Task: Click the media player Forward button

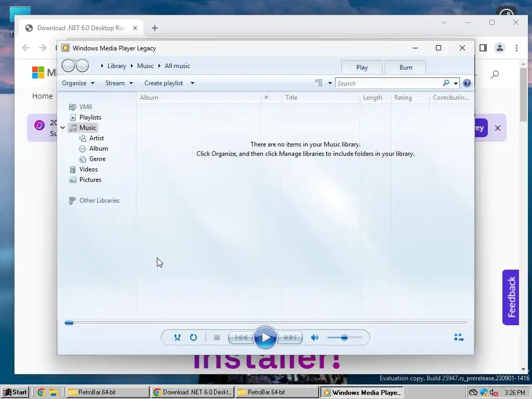Action: pyautogui.click(x=83, y=65)
